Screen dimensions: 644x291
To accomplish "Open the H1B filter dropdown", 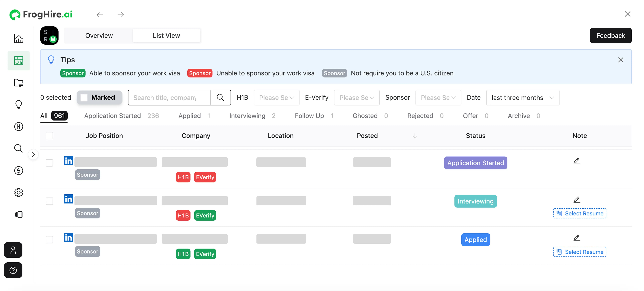I will pyautogui.click(x=276, y=97).
